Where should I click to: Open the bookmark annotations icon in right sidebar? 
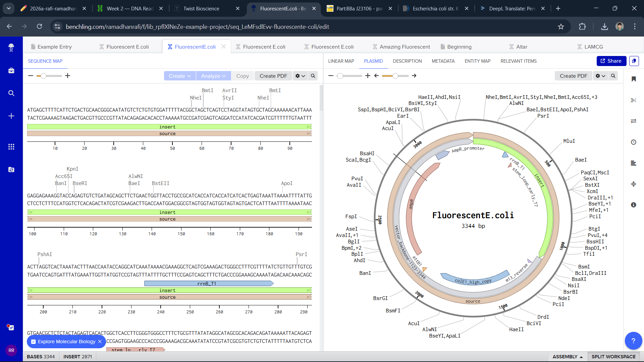633,79
